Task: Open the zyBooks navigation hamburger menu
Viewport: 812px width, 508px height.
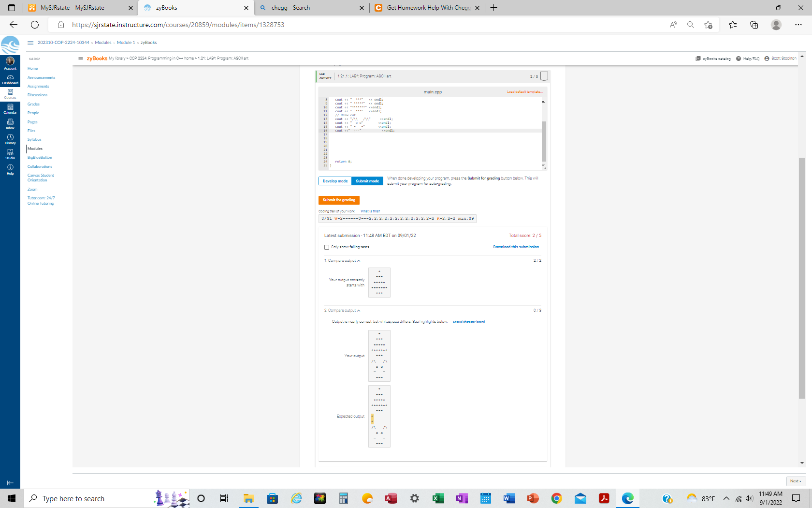Action: tap(80, 58)
